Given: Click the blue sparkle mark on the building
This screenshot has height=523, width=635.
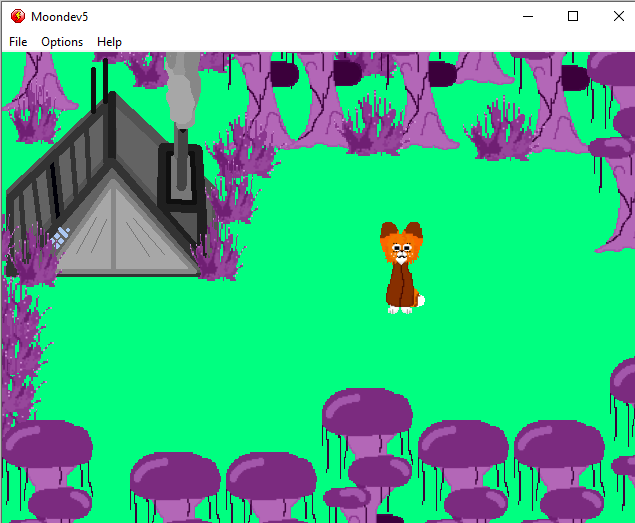Looking at the screenshot, I should pos(60,237).
